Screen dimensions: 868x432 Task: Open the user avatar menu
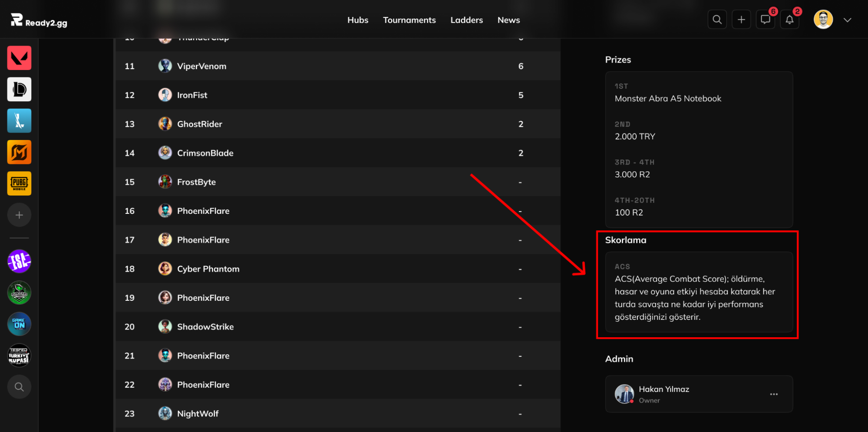point(823,20)
